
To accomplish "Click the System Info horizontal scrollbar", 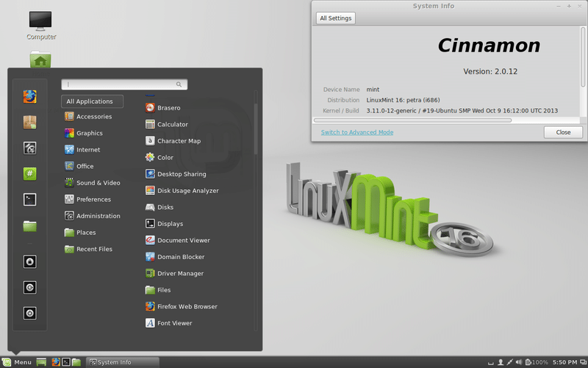I will 412,120.
